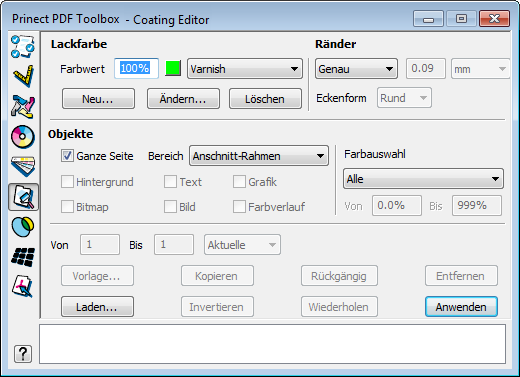The width and height of the screenshot is (520, 377).
Task: Close the Prinect PDF Toolbox window
Action: 494,19
